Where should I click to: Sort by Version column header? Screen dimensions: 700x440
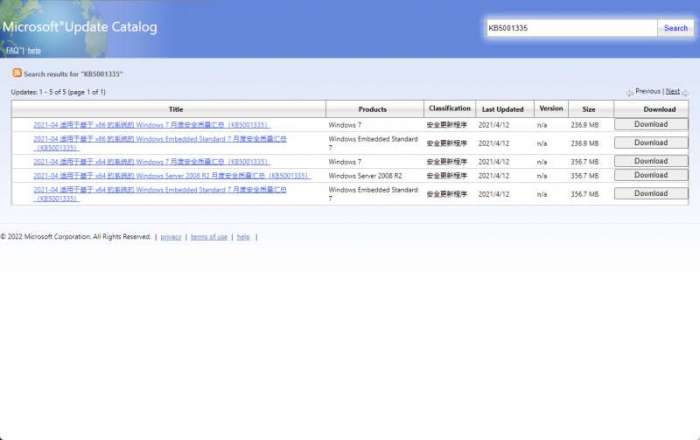point(551,108)
